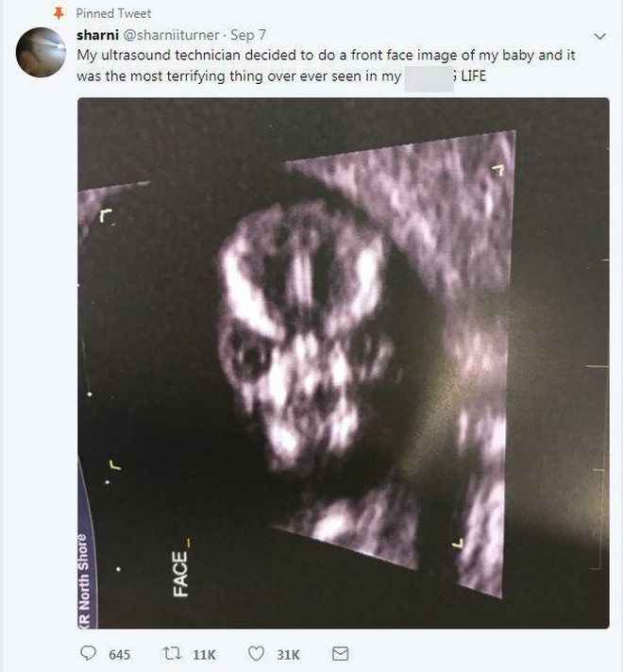Click the North Shore banner in photo
This screenshot has height=672, width=623.
pyautogui.click(x=86, y=580)
